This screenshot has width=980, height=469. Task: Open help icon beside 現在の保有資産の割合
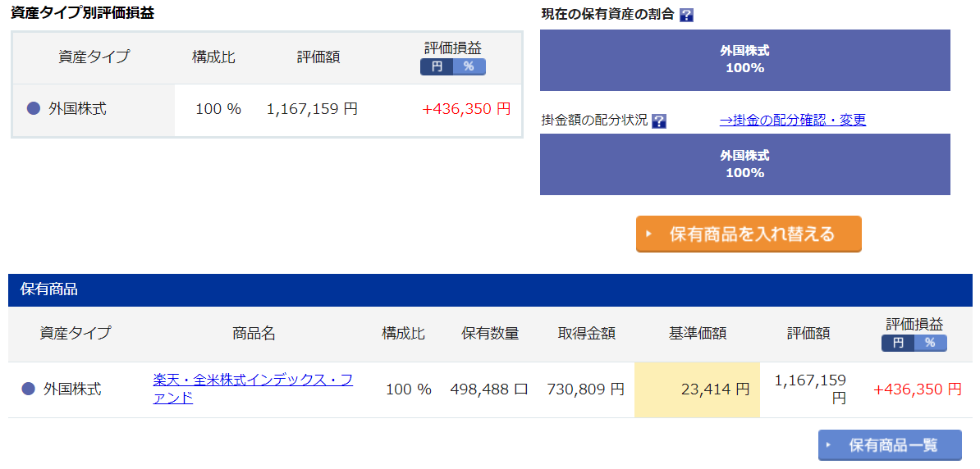686,16
